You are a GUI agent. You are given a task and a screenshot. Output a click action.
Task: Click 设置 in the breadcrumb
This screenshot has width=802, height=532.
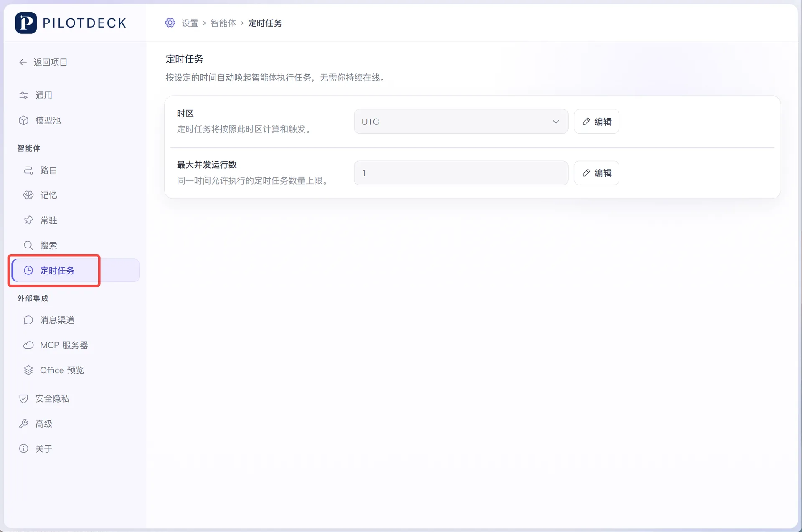[190, 23]
